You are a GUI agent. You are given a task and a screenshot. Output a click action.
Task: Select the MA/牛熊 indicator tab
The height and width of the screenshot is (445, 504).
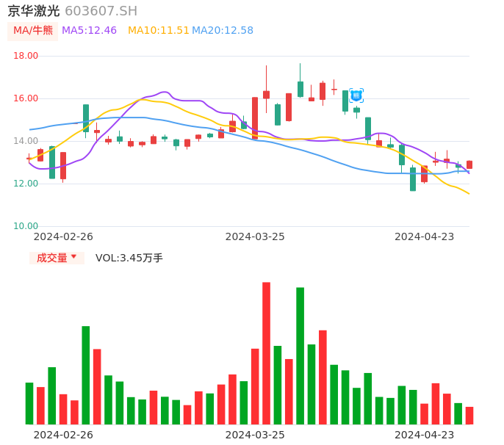32,31
